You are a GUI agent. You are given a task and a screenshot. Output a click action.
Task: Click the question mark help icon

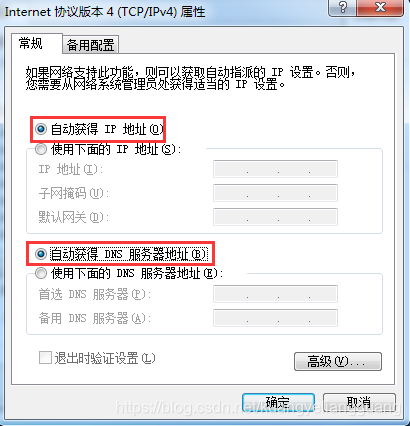coord(343,7)
